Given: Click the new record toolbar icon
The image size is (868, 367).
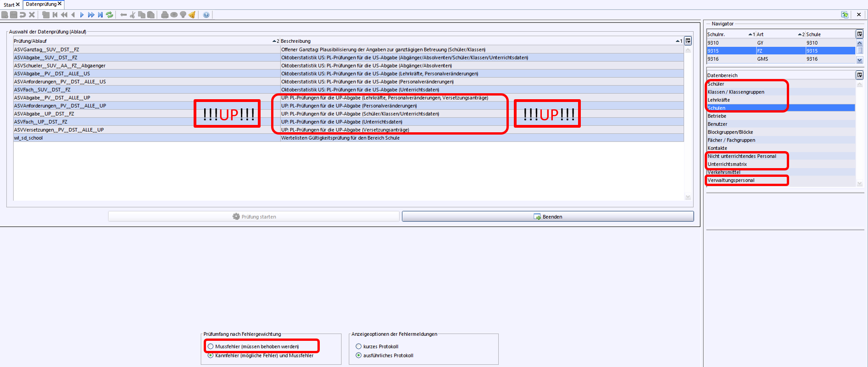Looking at the screenshot, I should [5, 15].
